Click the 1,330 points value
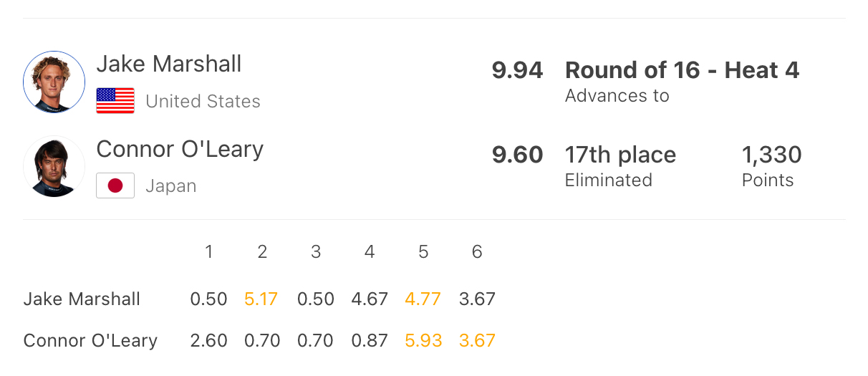The height and width of the screenshot is (376, 868). pyautogui.click(x=771, y=155)
